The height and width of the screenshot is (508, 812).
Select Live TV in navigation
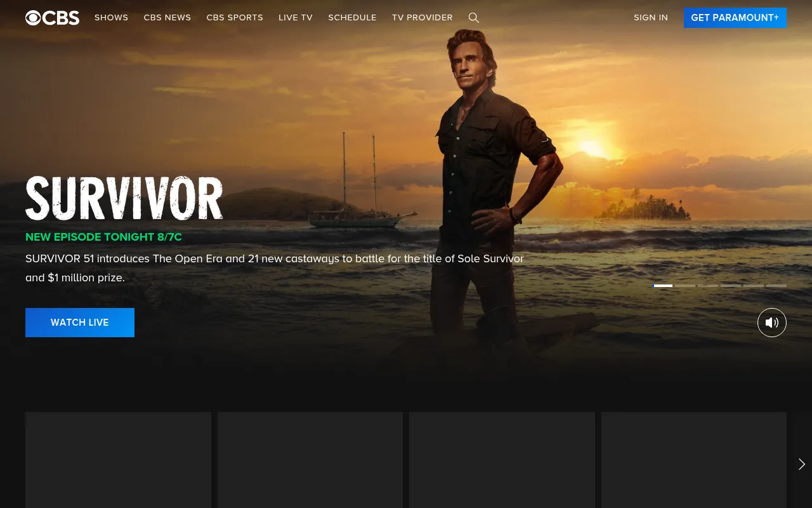pyautogui.click(x=296, y=18)
